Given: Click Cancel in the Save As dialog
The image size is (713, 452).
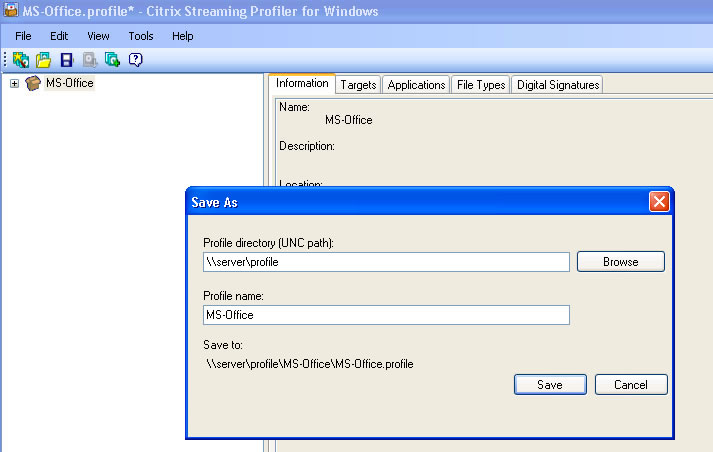Looking at the screenshot, I should (x=631, y=385).
